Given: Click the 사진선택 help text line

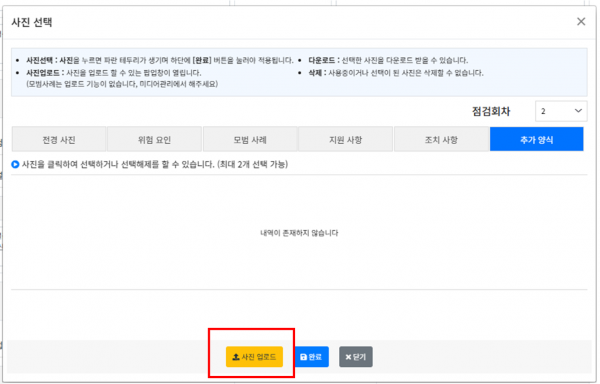Looking at the screenshot, I should 160,60.
